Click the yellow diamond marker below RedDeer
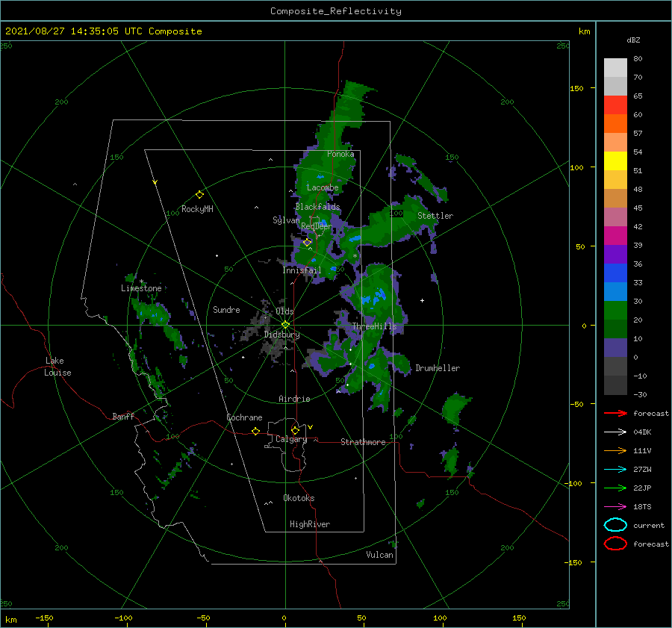This screenshot has height=628, width=672. [x=308, y=242]
